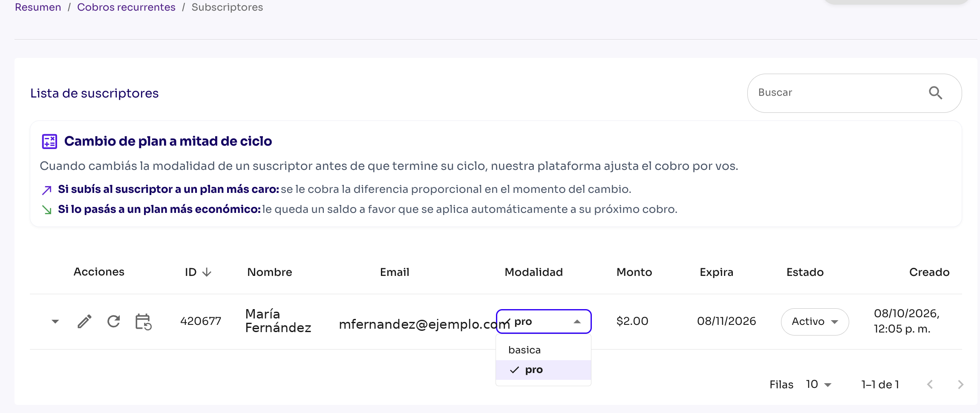The image size is (980, 413).
Task: Click the refresh icon in subscriber row 420677
Action: click(114, 321)
